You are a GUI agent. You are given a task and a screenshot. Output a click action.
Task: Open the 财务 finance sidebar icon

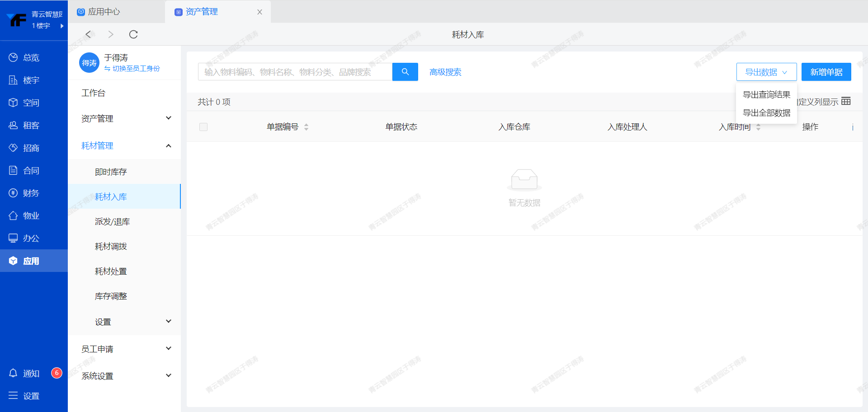click(13, 193)
